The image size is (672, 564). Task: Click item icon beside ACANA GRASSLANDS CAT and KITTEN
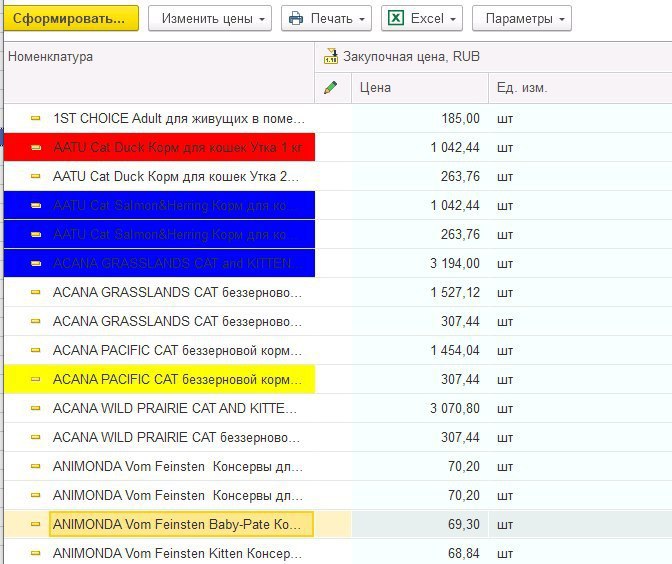(36, 263)
